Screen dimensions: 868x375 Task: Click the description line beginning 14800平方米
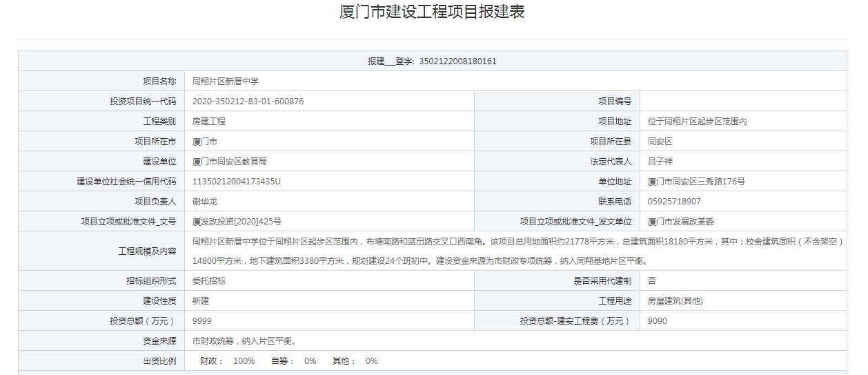[x=420, y=261]
